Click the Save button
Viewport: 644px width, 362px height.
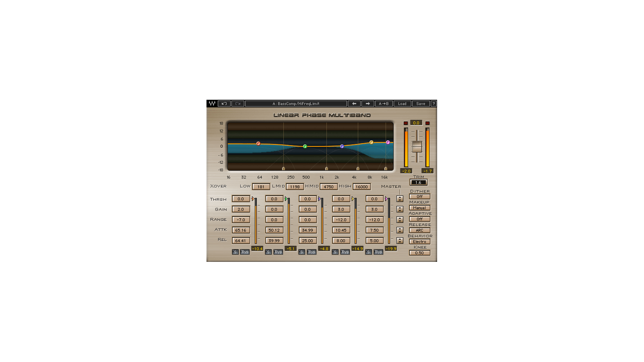(421, 103)
